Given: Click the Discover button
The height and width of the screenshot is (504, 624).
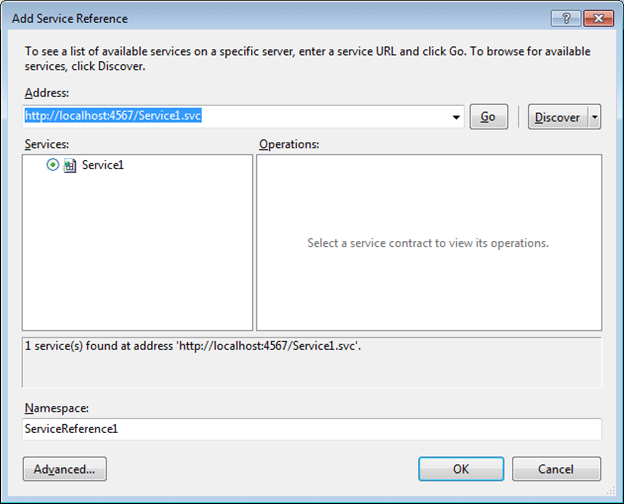Looking at the screenshot, I should 557,117.
